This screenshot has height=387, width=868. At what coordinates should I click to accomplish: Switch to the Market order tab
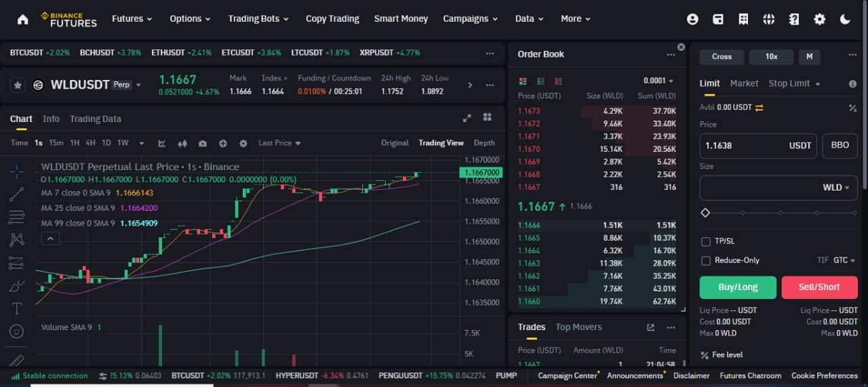[744, 83]
